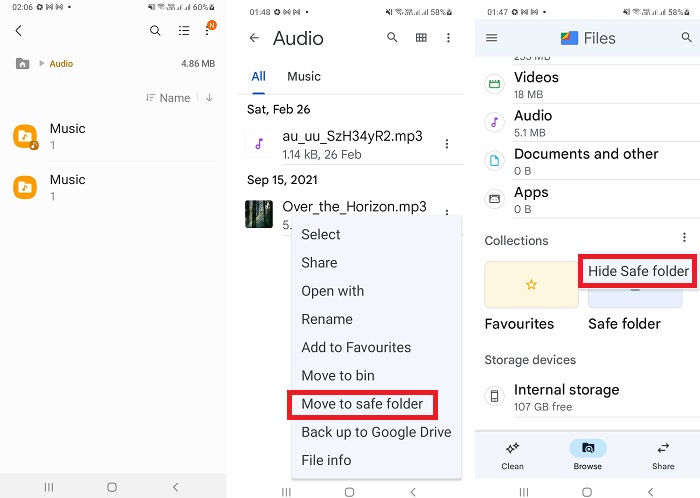The height and width of the screenshot is (498, 700).
Task: Tap Videos clapperboard icon
Action: tap(494, 84)
